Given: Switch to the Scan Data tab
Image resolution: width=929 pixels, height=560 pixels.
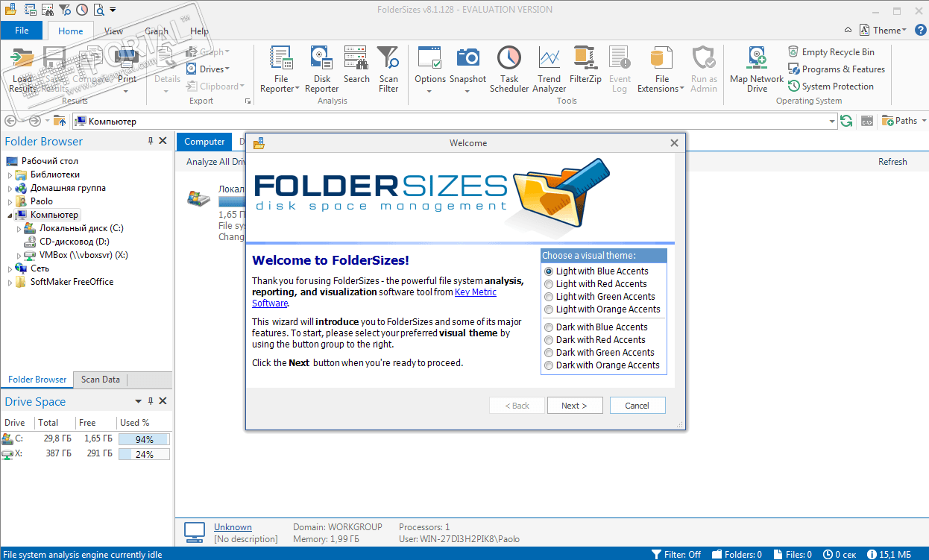Looking at the screenshot, I should click(x=101, y=380).
